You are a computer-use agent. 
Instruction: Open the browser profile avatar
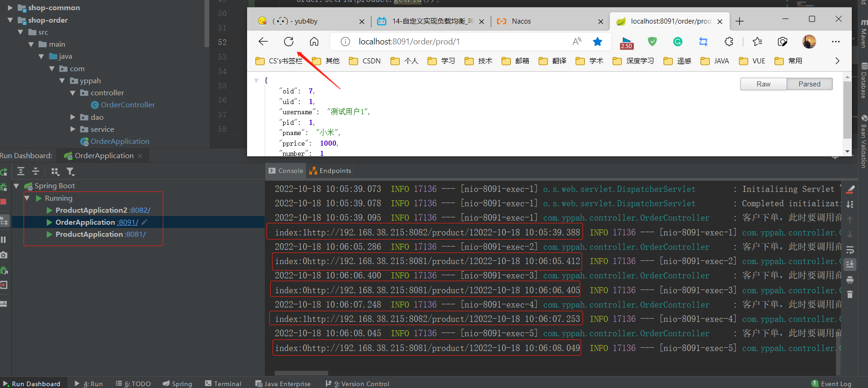[x=809, y=42]
